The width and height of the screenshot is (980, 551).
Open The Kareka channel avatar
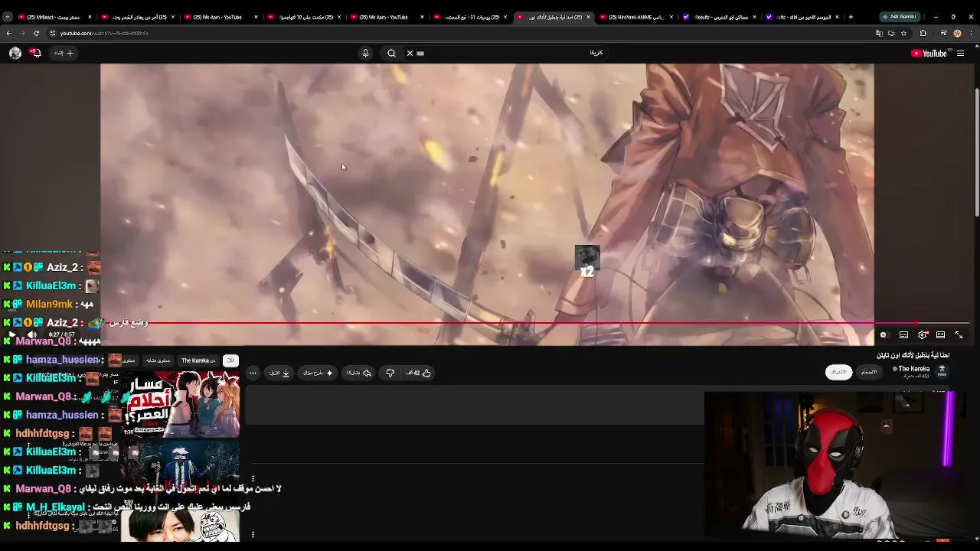click(x=942, y=371)
